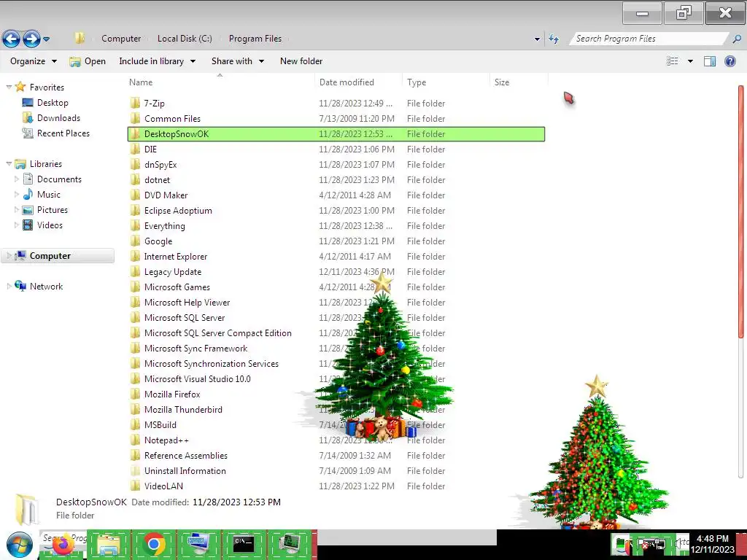Viewport: 747px width, 560px height.
Task: Select the Legacy Update folder icon
Action: point(135,271)
